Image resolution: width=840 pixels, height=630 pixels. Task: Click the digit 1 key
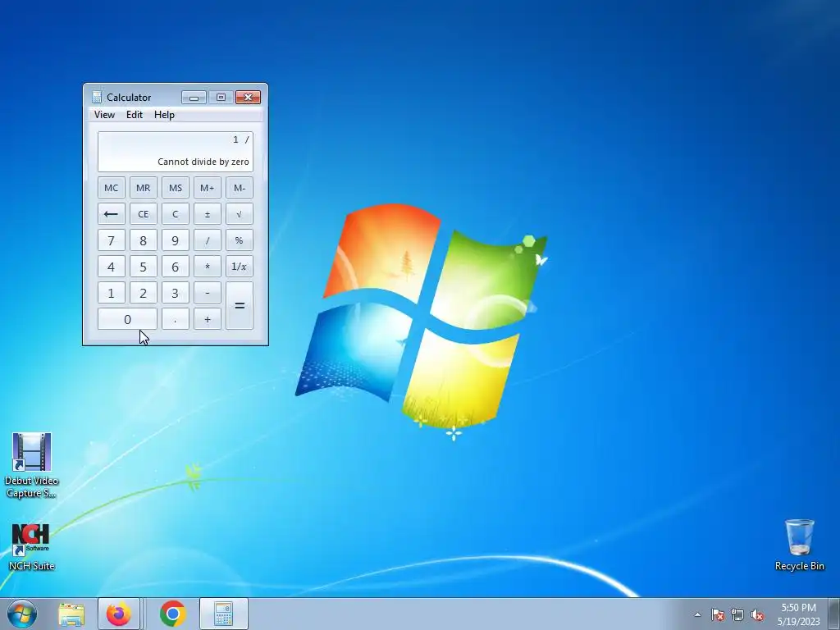coord(112,293)
